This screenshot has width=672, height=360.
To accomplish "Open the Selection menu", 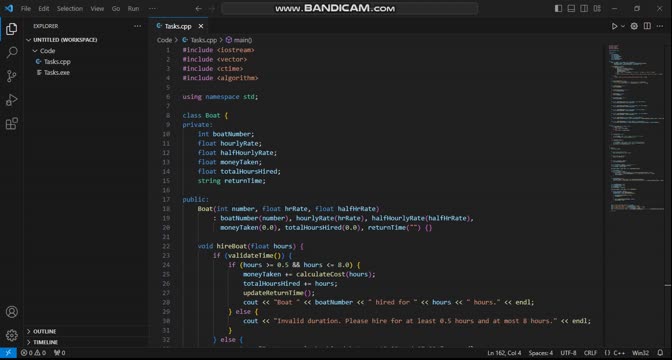I will [x=69, y=9].
